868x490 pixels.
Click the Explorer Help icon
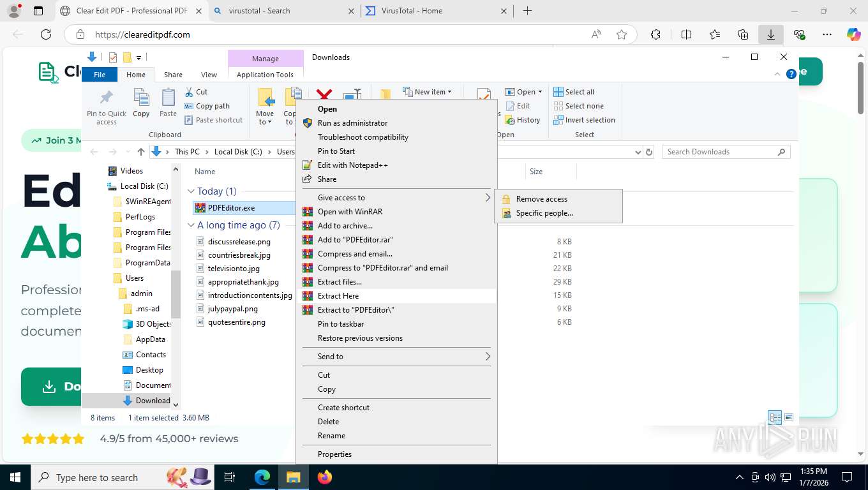click(x=791, y=74)
